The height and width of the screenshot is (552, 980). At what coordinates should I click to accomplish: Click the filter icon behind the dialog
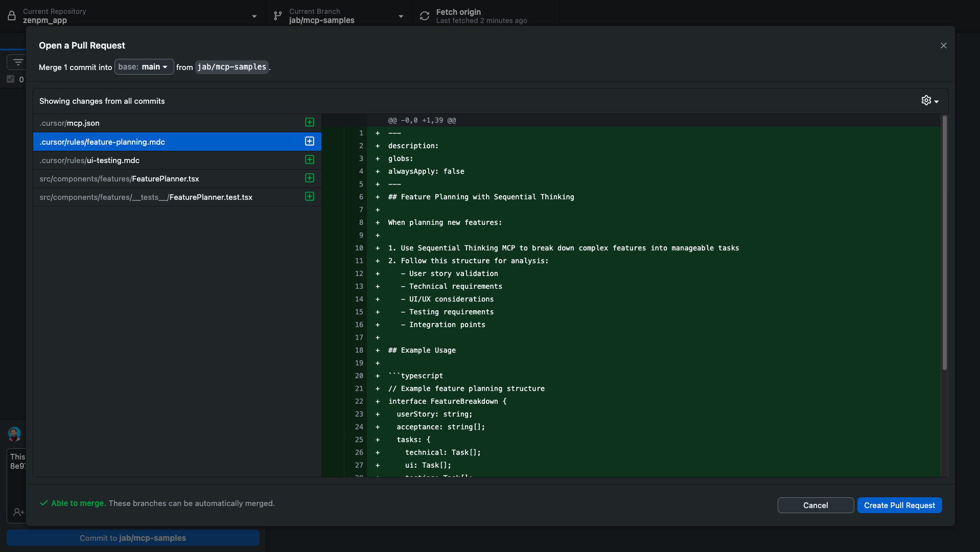[18, 62]
